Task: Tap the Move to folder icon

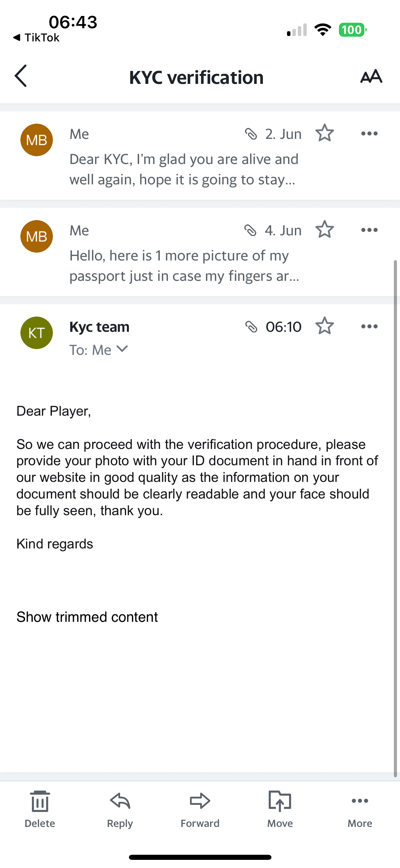Action: tap(280, 801)
